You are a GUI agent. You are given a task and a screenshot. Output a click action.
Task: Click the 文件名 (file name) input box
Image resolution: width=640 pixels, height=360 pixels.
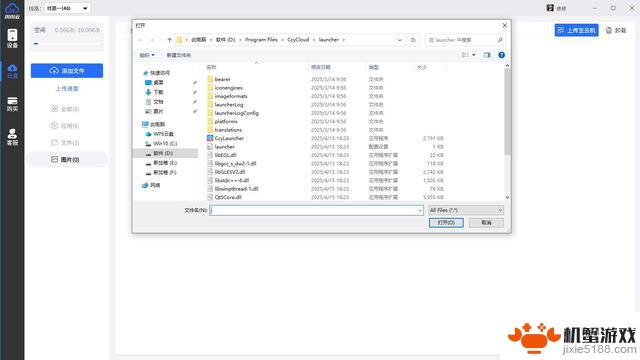316,210
